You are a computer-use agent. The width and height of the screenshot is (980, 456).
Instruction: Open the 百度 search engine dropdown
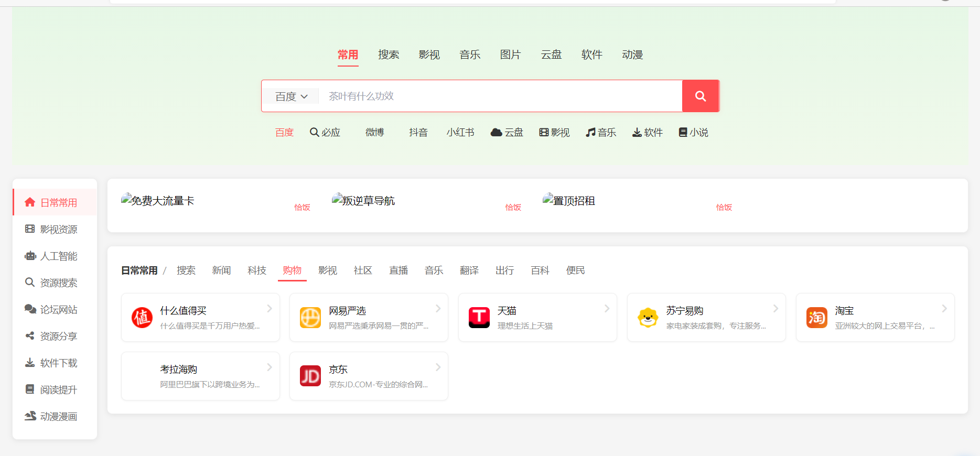(291, 96)
